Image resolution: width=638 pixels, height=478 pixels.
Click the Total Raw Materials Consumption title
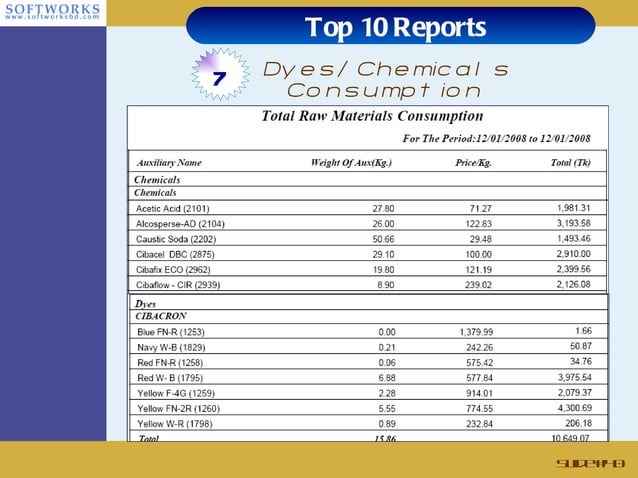coord(372,116)
